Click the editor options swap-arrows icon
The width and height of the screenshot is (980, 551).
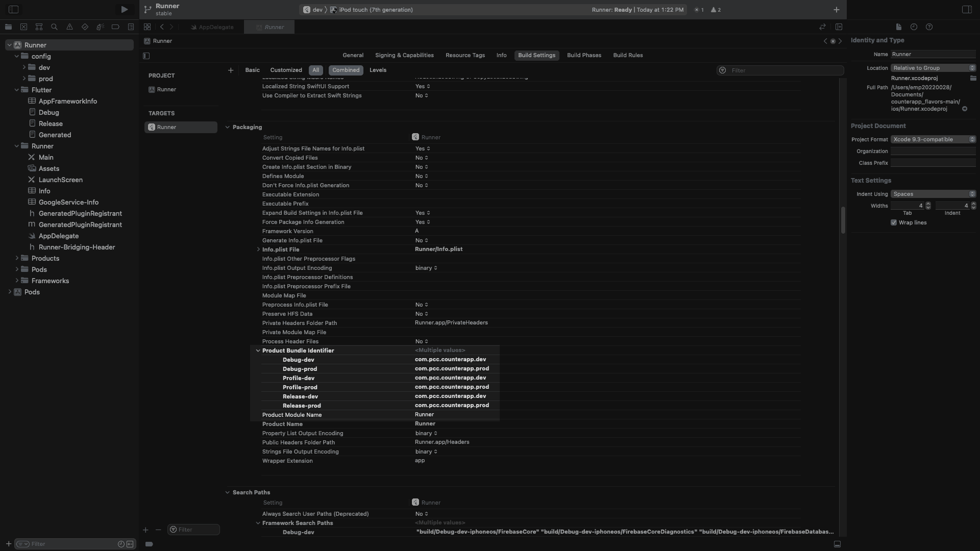[822, 27]
